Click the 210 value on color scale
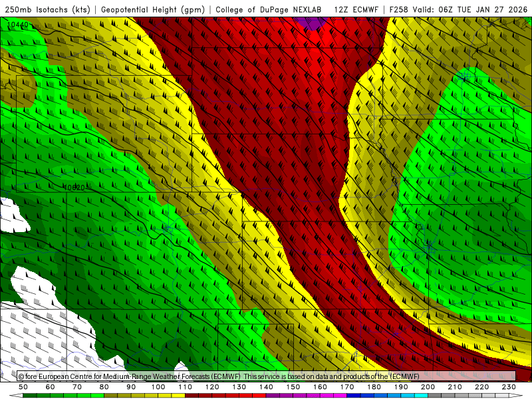Viewport: 532px width, 399px height. (455, 387)
